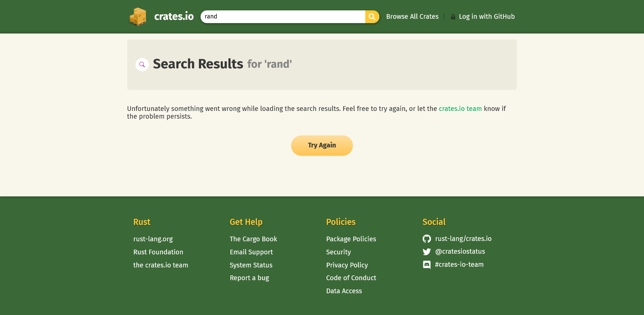Click the 'Social' footer heading
The height and width of the screenshot is (315, 644).
click(434, 222)
